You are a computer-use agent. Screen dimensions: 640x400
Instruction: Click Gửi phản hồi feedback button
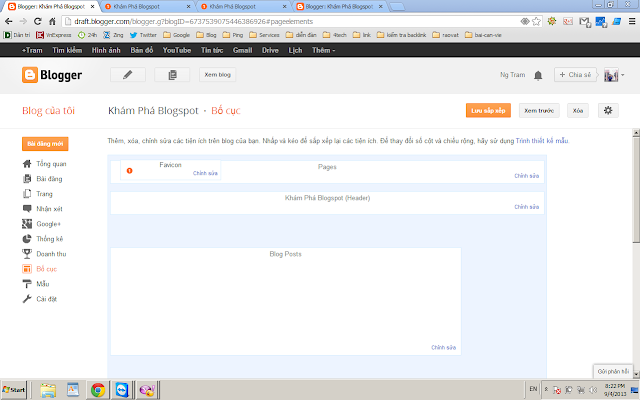coord(613,371)
